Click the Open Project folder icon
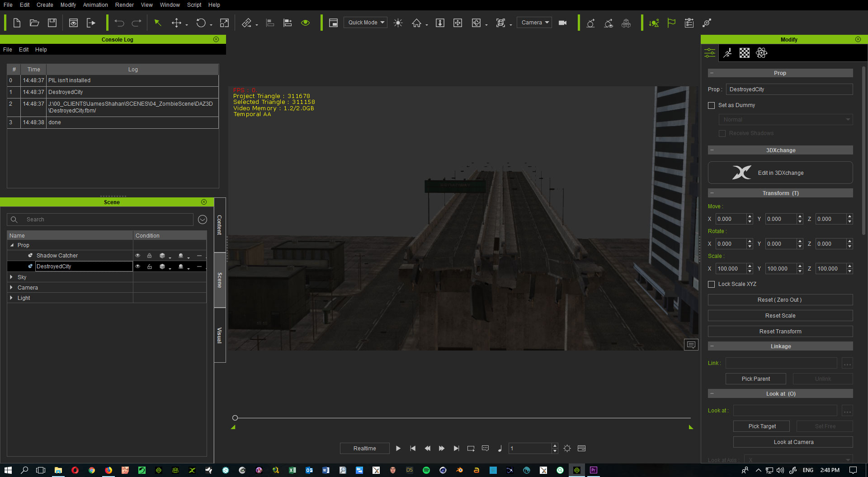 [x=34, y=23]
